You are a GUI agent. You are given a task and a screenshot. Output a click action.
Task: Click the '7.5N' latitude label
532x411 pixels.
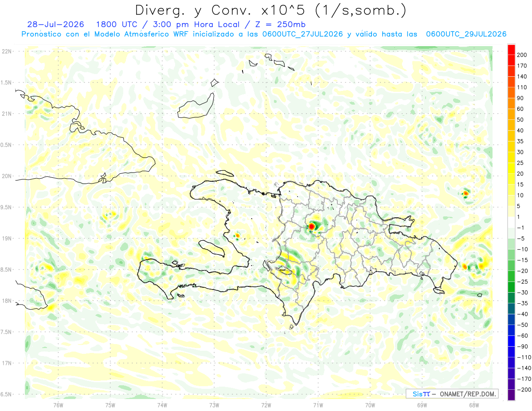[x=6, y=332]
